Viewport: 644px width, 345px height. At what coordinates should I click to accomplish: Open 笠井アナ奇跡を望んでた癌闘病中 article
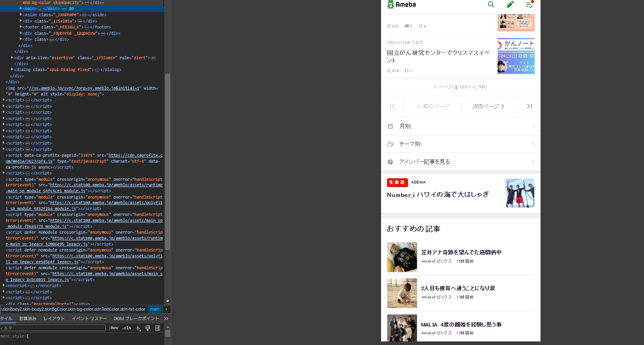(x=461, y=252)
